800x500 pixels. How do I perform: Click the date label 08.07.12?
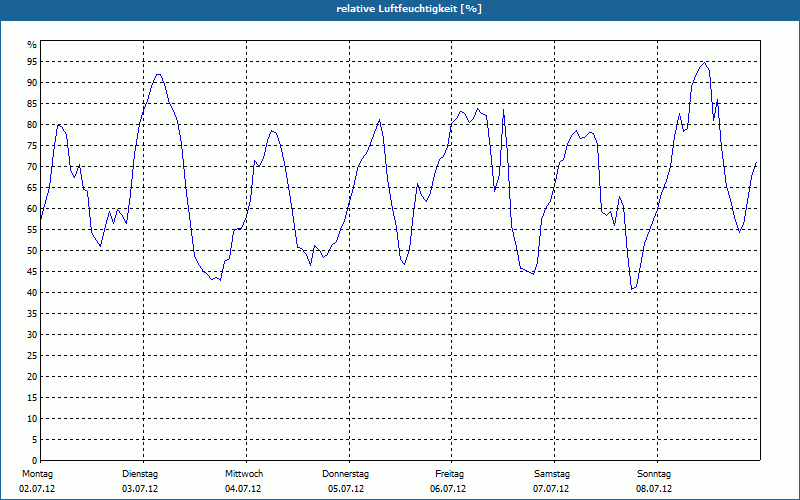coord(654,489)
